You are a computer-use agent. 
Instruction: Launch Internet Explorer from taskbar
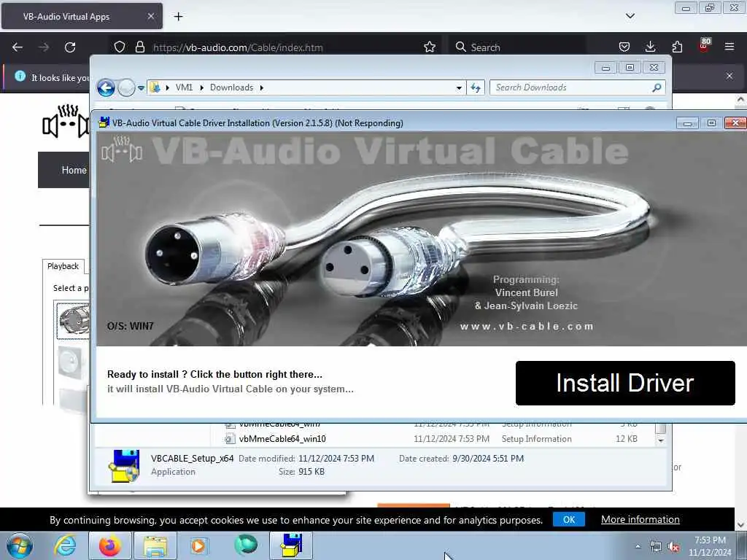(65, 545)
